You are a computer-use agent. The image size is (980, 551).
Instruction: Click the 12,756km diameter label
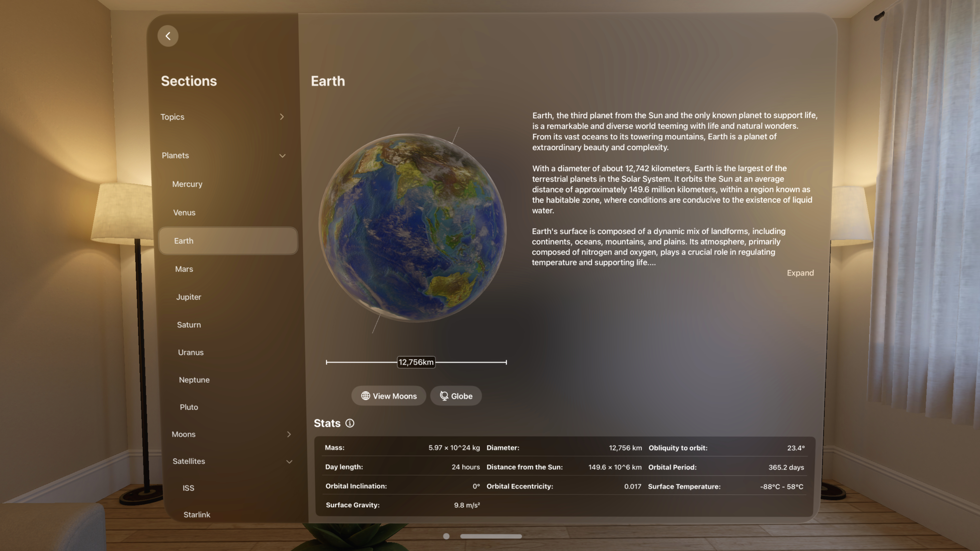(x=416, y=362)
